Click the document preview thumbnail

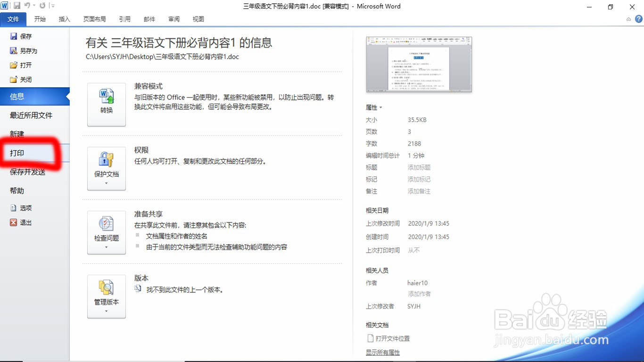tap(419, 64)
